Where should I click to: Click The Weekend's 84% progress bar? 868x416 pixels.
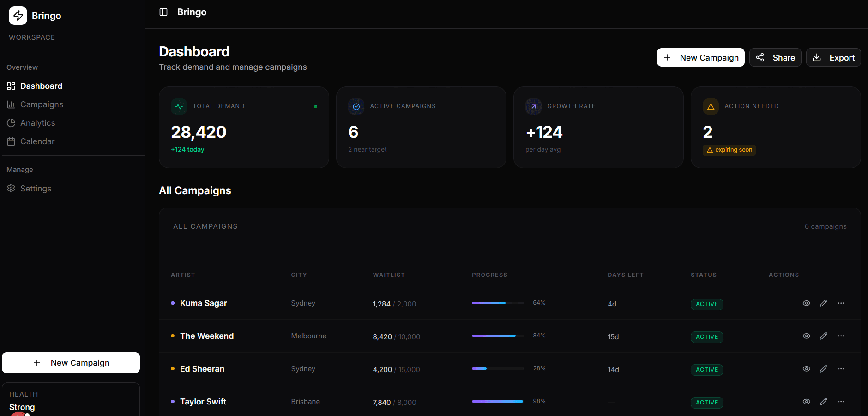pos(497,336)
